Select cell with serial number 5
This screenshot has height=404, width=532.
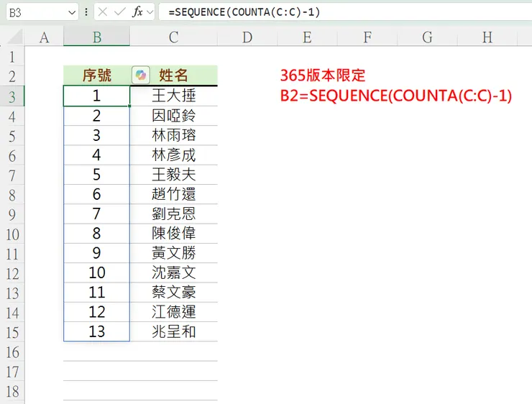[97, 175]
